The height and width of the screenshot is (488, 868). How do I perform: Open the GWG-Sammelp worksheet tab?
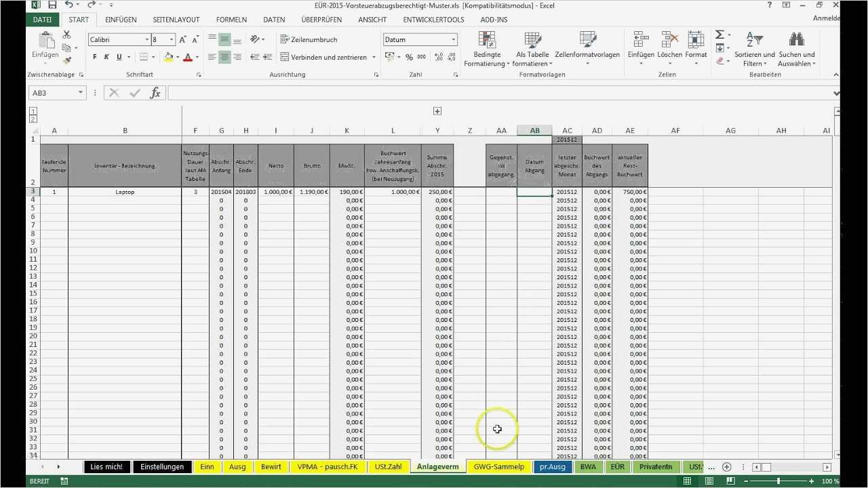click(x=498, y=466)
